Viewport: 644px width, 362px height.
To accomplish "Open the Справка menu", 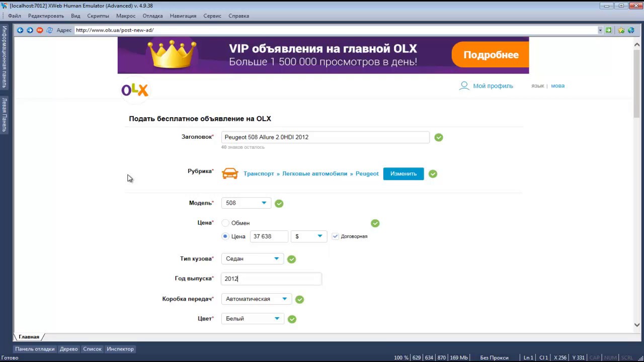I will pos(238,16).
